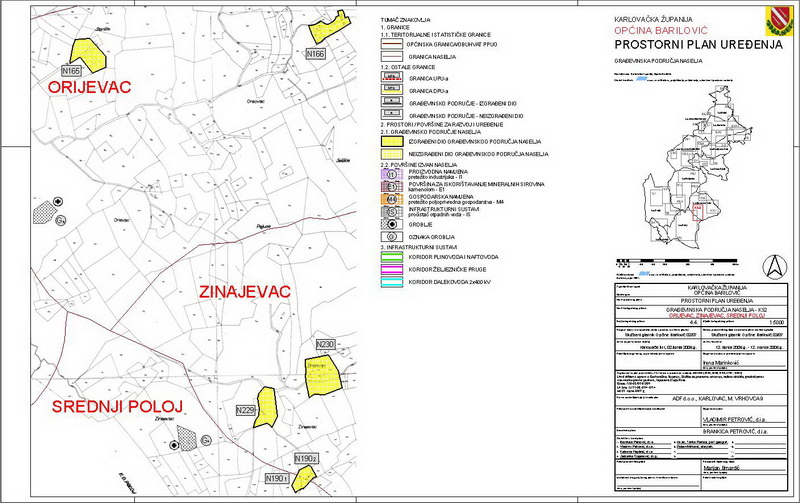Click the 1:5000 scale value in title block
The width and height of the screenshot is (800, 503).
coord(776,323)
